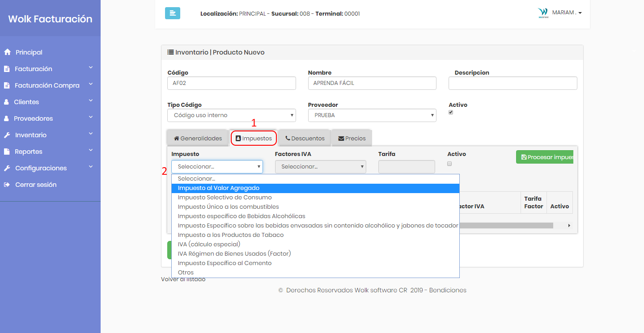Choose Impuesto Específico al Cemento
The width and height of the screenshot is (644, 333).
pos(315,263)
